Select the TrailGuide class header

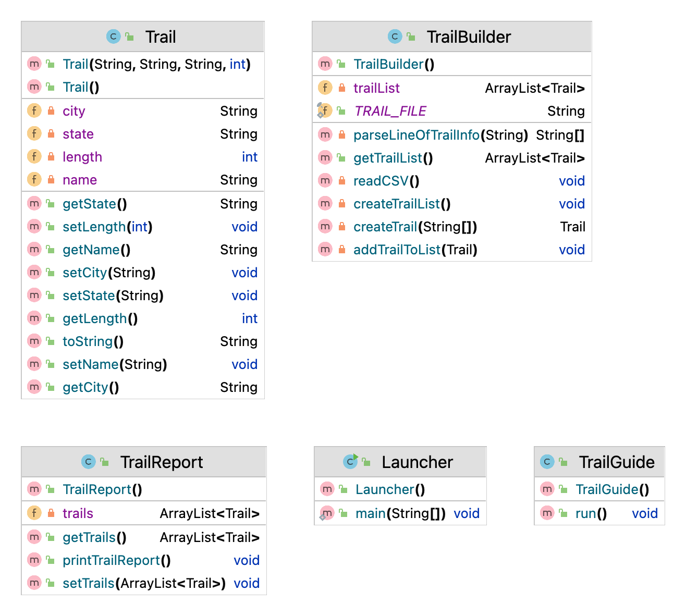tap(599, 462)
